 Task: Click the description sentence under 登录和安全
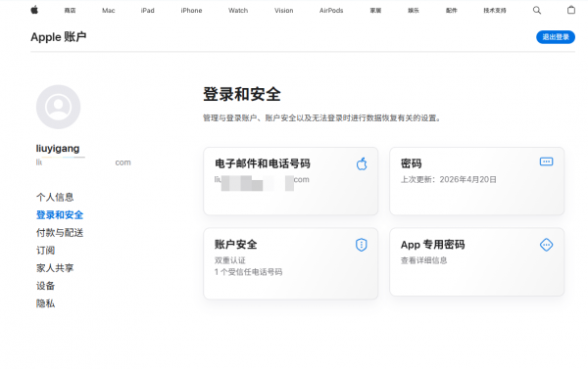tap(322, 118)
